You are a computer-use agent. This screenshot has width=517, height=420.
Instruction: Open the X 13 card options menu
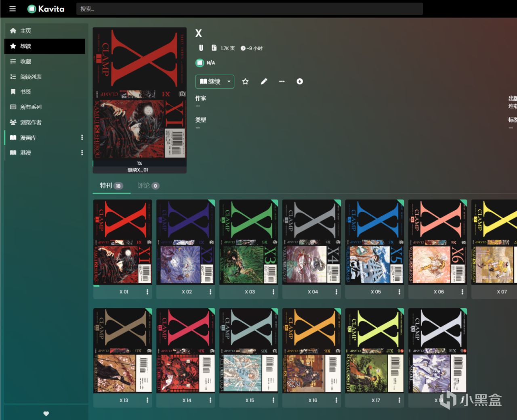(x=147, y=400)
